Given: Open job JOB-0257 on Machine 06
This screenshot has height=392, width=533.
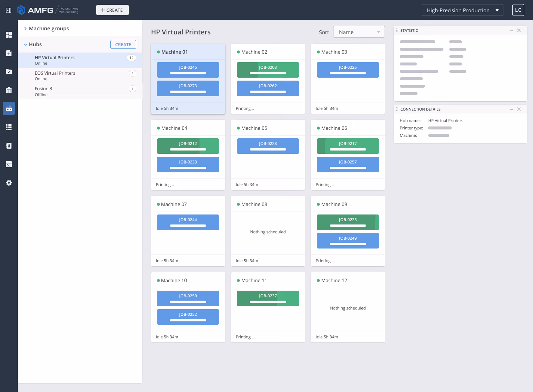Looking at the screenshot, I should (348, 165).
